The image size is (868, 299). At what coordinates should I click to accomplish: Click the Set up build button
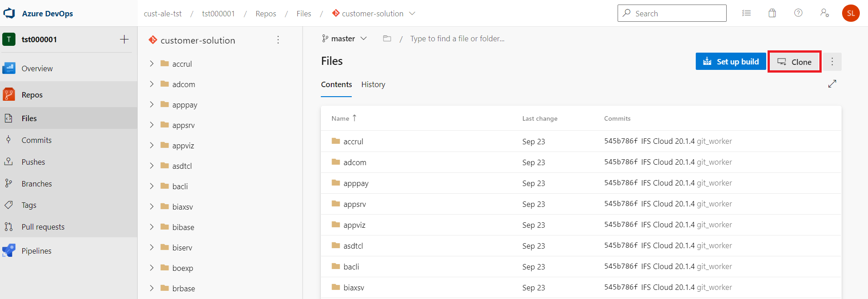(x=730, y=62)
